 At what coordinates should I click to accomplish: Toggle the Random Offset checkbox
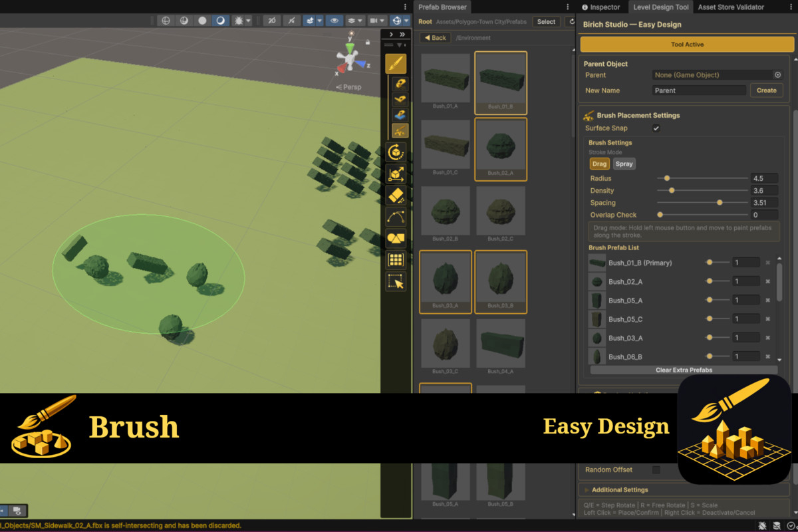pos(656,469)
